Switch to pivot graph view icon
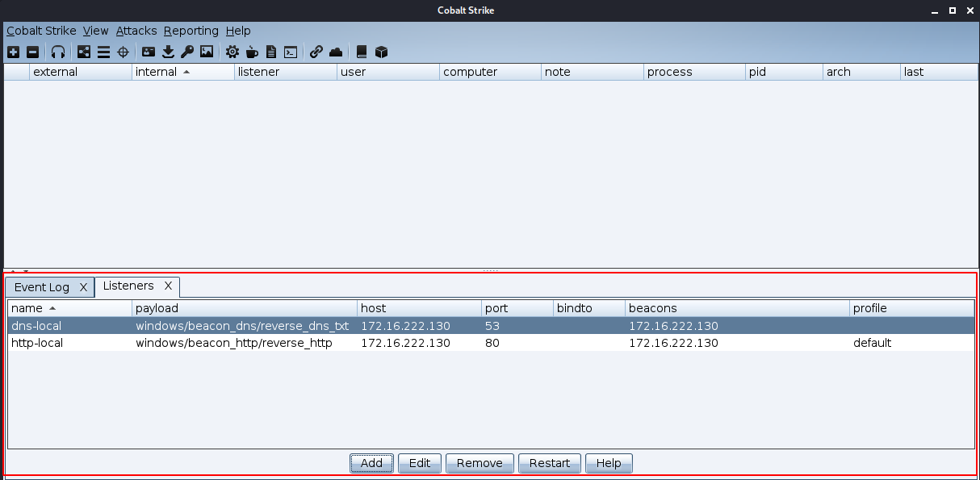This screenshot has width=980, height=480. pyautogui.click(x=84, y=52)
